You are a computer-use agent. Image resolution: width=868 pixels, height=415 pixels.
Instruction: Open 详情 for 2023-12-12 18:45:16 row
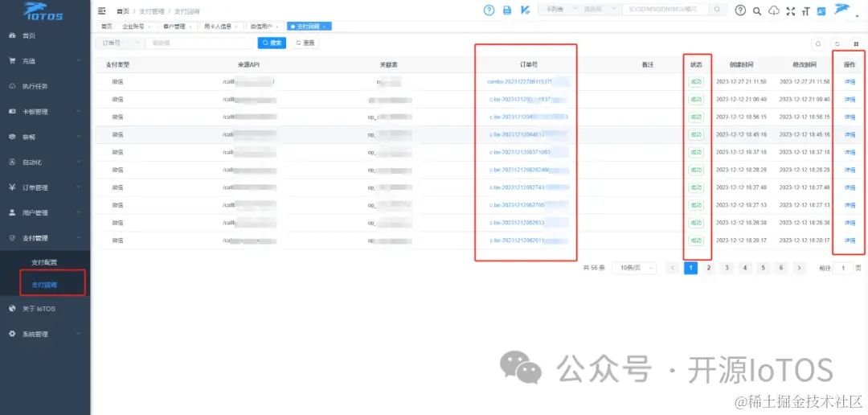point(850,134)
